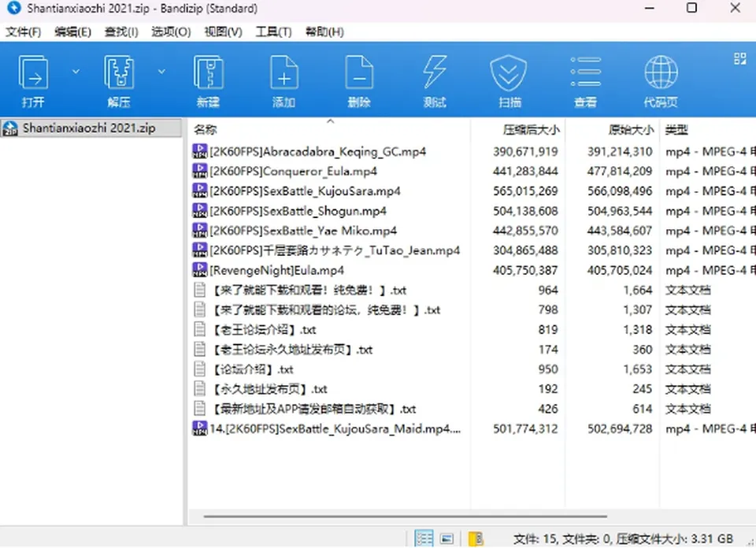
Task: Open the 帮助(H) menu
Action: 324,31
